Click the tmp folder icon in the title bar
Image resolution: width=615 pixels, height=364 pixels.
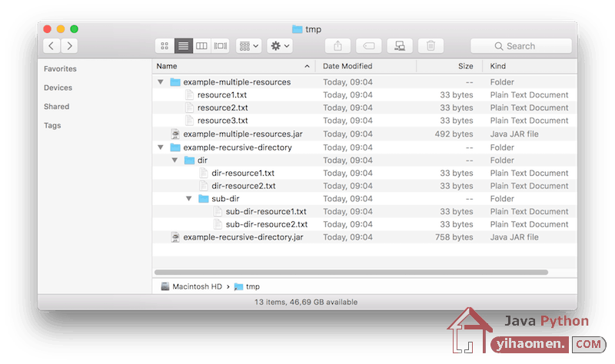(x=298, y=29)
